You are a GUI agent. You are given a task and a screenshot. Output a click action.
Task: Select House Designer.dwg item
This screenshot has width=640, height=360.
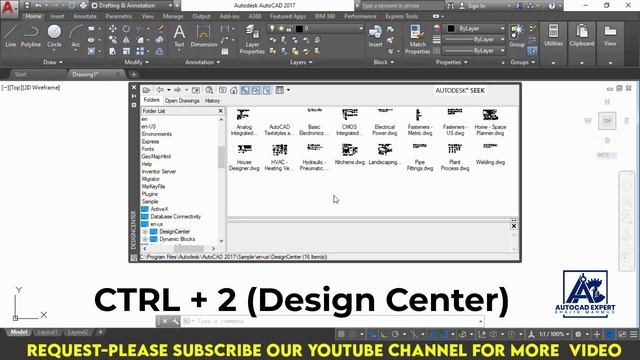pos(244,157)
